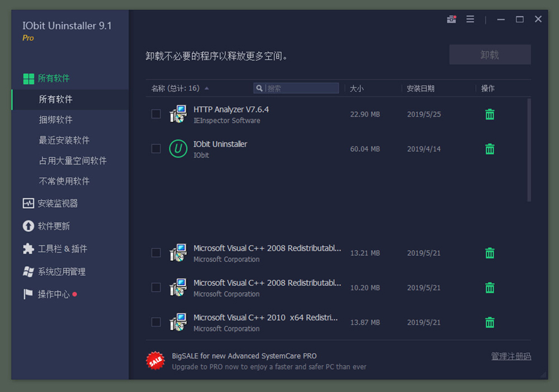Click the red SALE badge icon
559x392 pixels.
[x=156, y=361]
